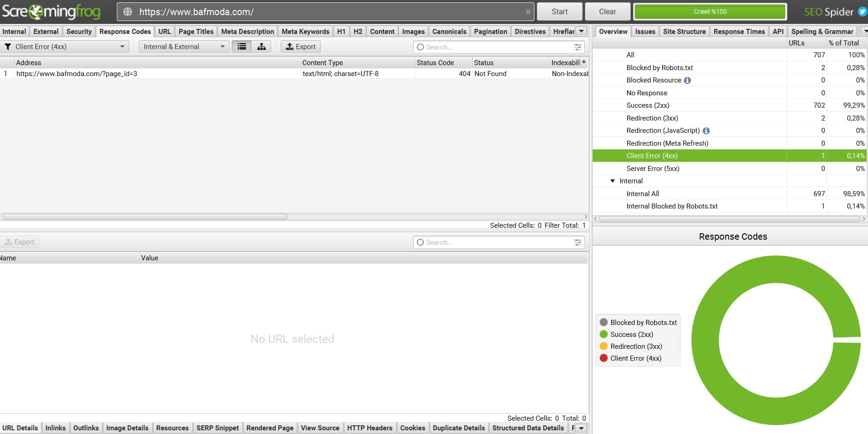Click the lower Search input field

498,242
